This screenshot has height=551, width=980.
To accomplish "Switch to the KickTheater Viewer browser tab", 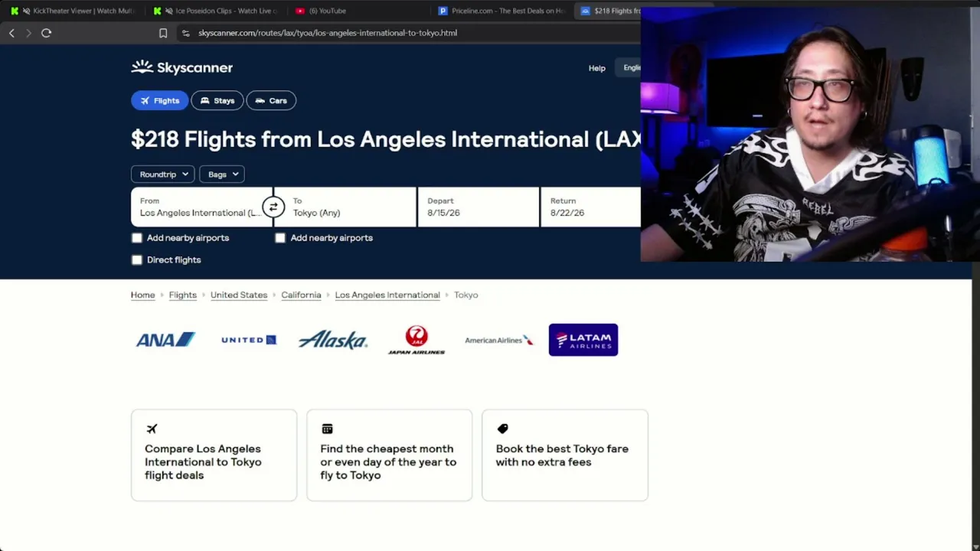I will point(73,11).
